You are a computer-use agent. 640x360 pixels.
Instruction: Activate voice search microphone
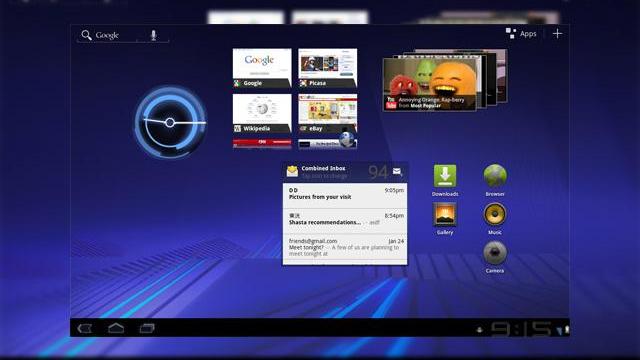pos(153,35)
